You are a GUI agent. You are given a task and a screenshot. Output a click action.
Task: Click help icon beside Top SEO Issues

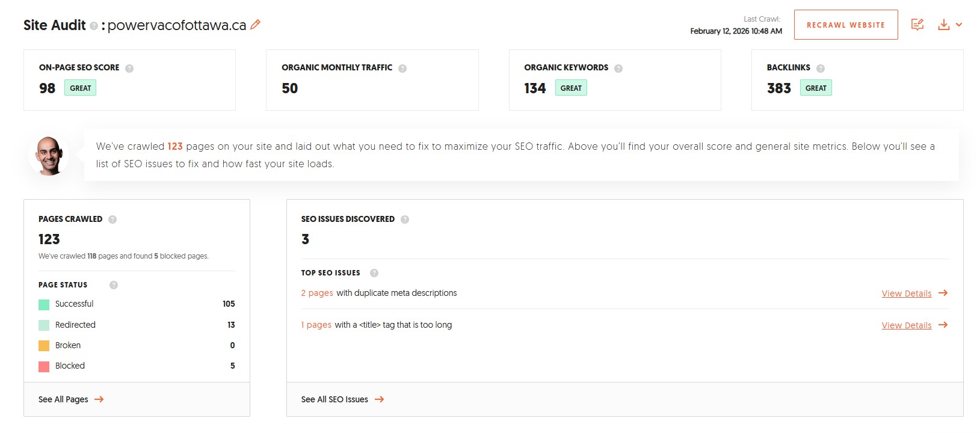click(374, 273)
